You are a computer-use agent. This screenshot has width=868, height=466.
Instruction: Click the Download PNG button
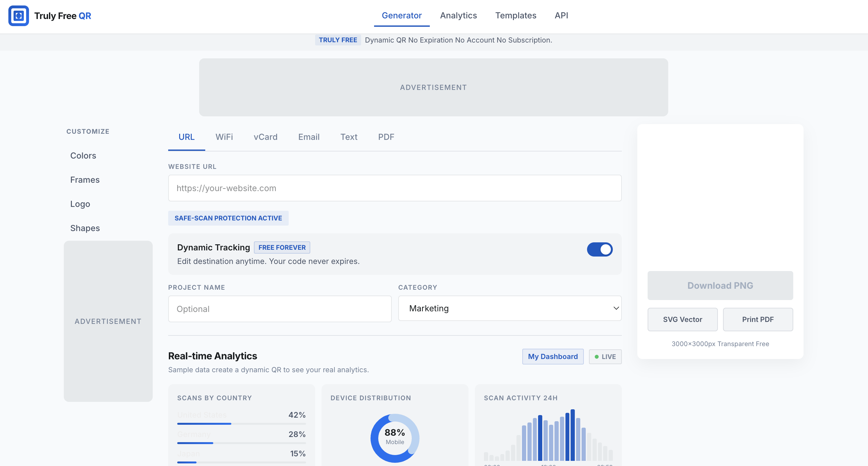(720, 286)
